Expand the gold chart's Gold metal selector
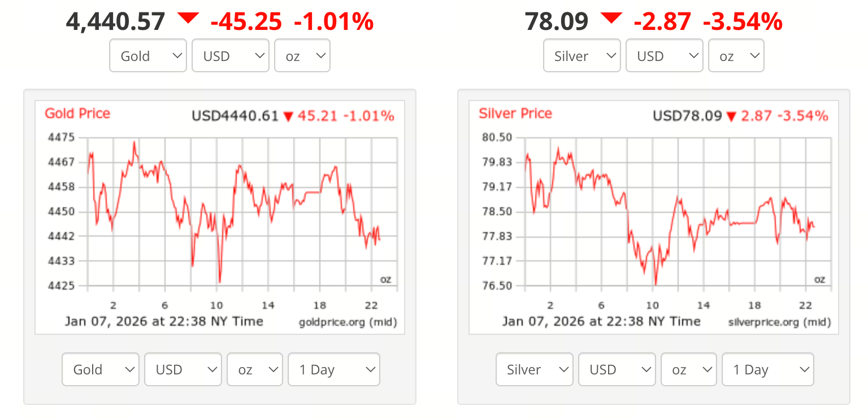868x419 pixels. (x=100, y=369)
